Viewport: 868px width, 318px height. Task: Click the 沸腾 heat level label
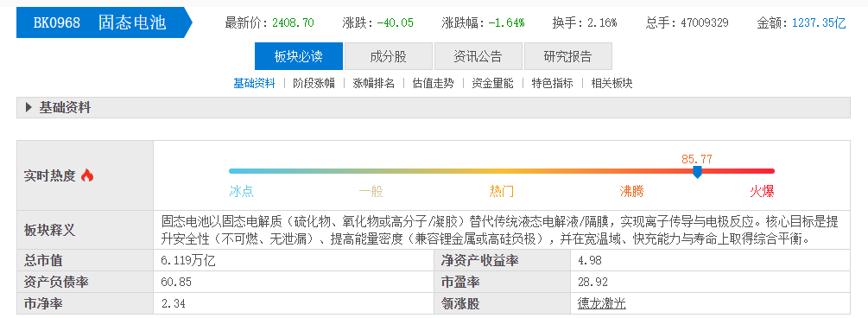(631, 192)
